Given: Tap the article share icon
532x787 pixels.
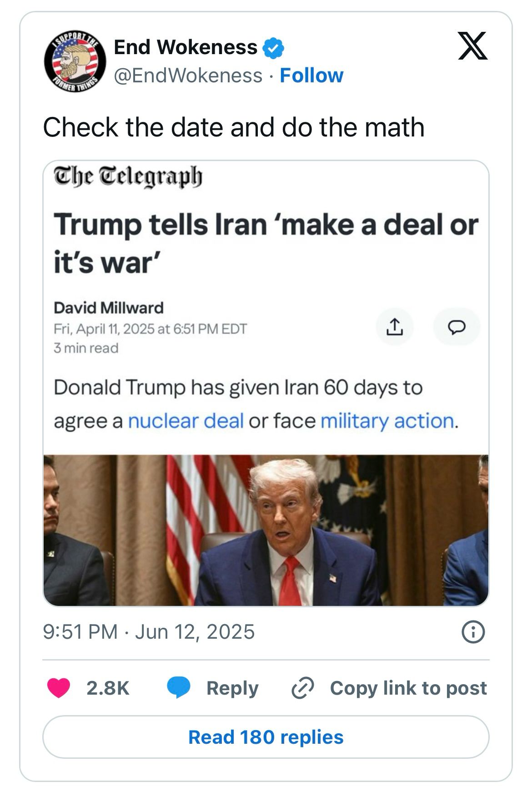Looking at the screenshot, I should [x=394, y=327].
